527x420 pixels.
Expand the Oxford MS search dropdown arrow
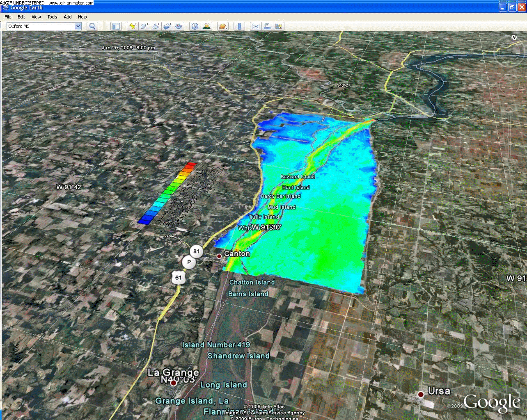pos(78,26)
